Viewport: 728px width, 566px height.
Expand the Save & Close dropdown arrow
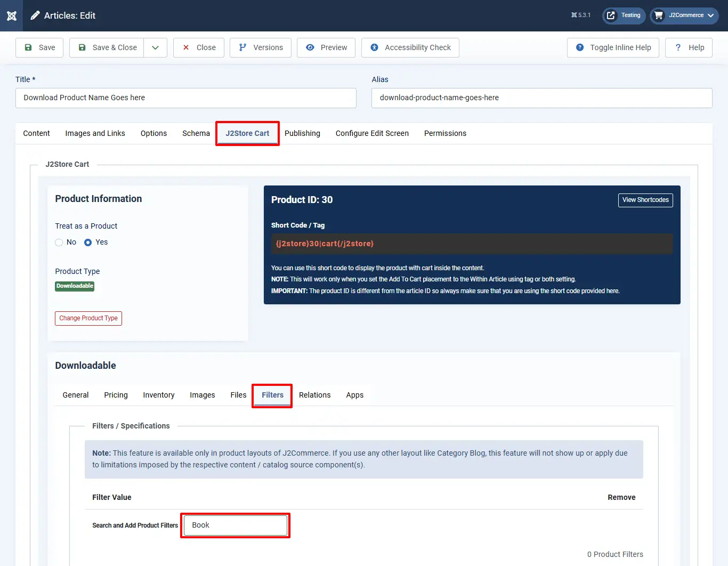tap(155, 47)
